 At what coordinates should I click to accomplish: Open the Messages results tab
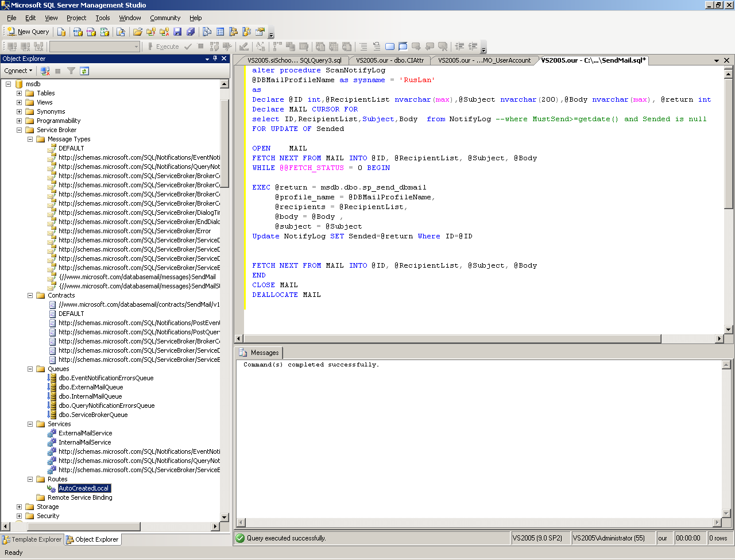point(260,353)
